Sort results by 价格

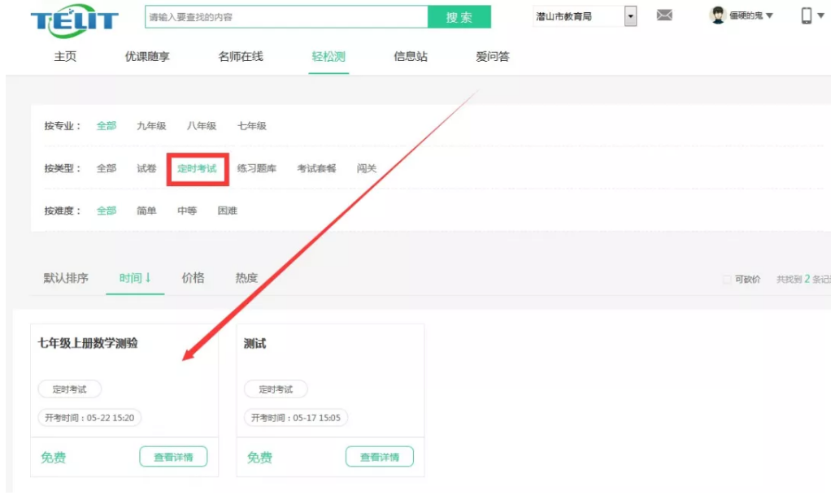click(x=193, y=278)
